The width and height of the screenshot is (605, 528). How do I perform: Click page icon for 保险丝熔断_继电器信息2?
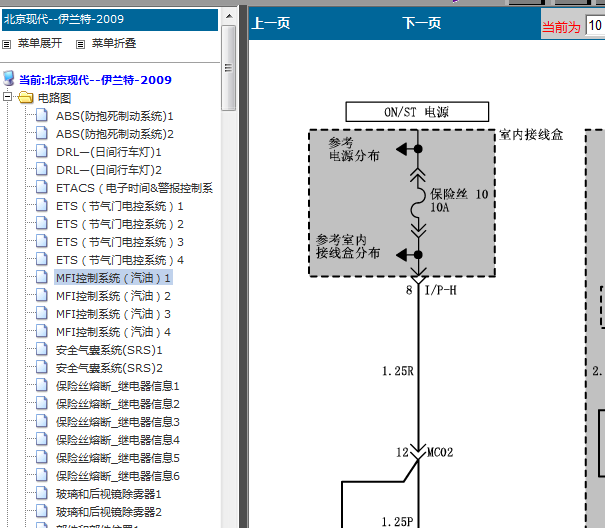point(42,403)
